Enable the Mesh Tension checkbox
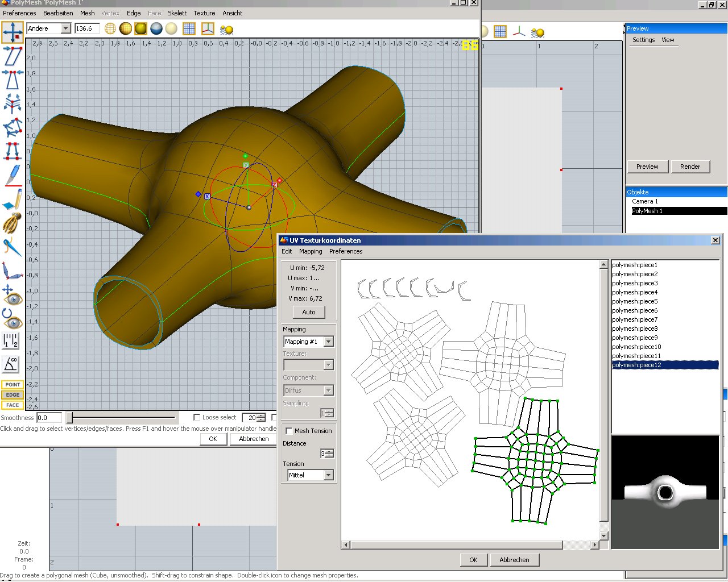 [x=289, y=431]
